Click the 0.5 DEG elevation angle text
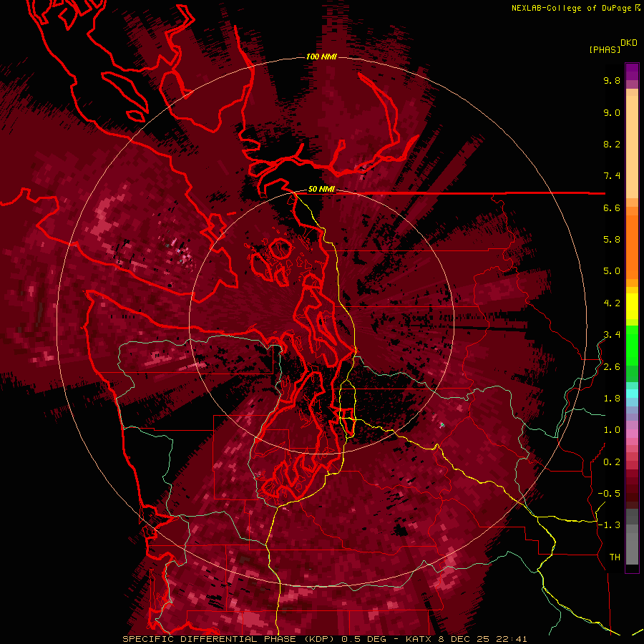 (364, 639)
